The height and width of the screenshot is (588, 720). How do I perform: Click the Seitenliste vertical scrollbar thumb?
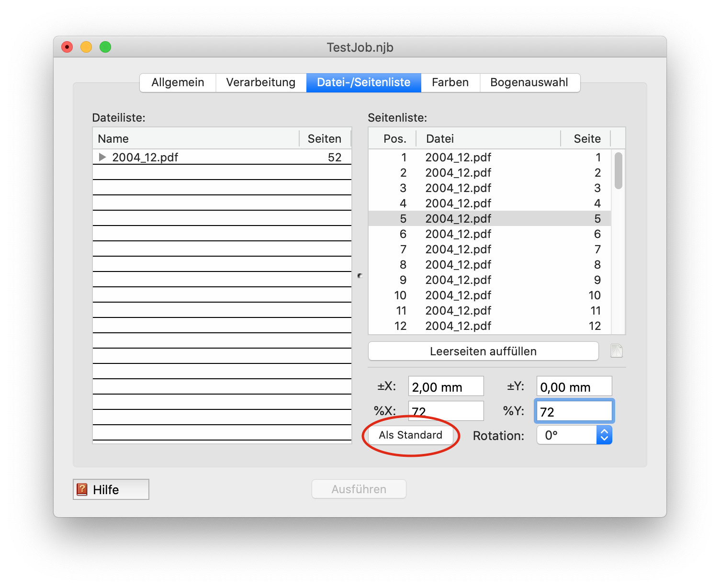click(619, 170)
